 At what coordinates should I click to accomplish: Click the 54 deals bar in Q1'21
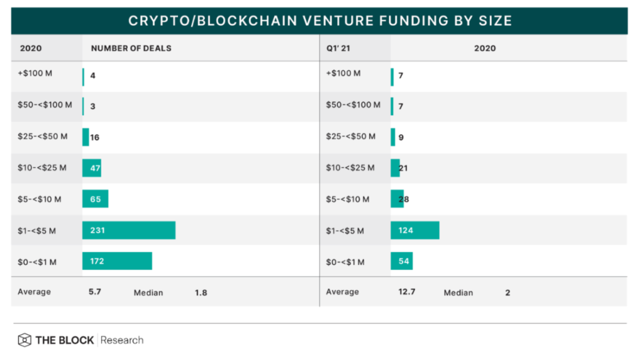tap(401, 261)
